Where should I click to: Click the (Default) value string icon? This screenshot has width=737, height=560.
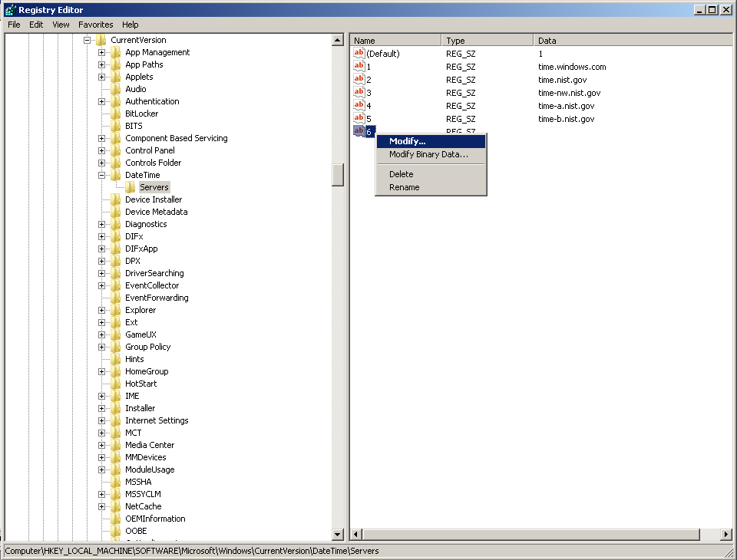(x=359, y=53)
